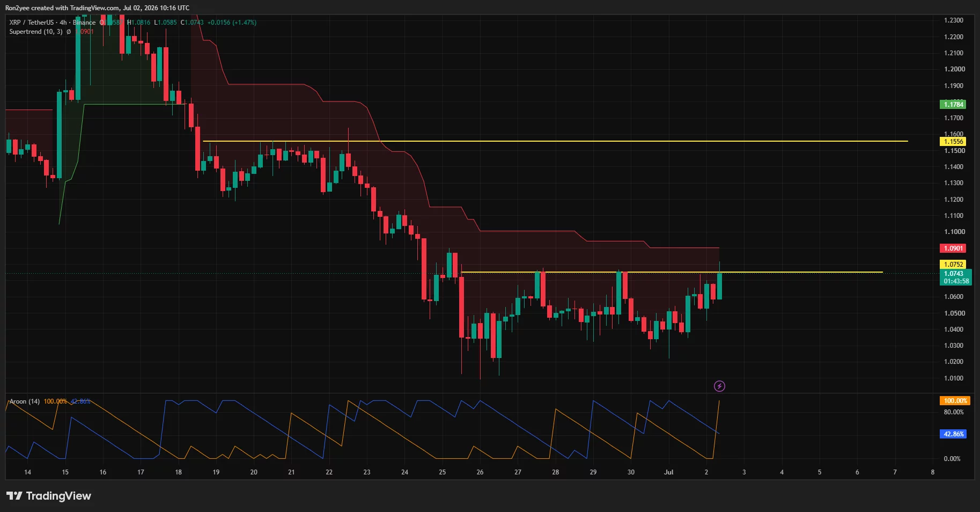Click the 80.00% Aroon axis tick
The image size is (980, 512).
[954, 412]
